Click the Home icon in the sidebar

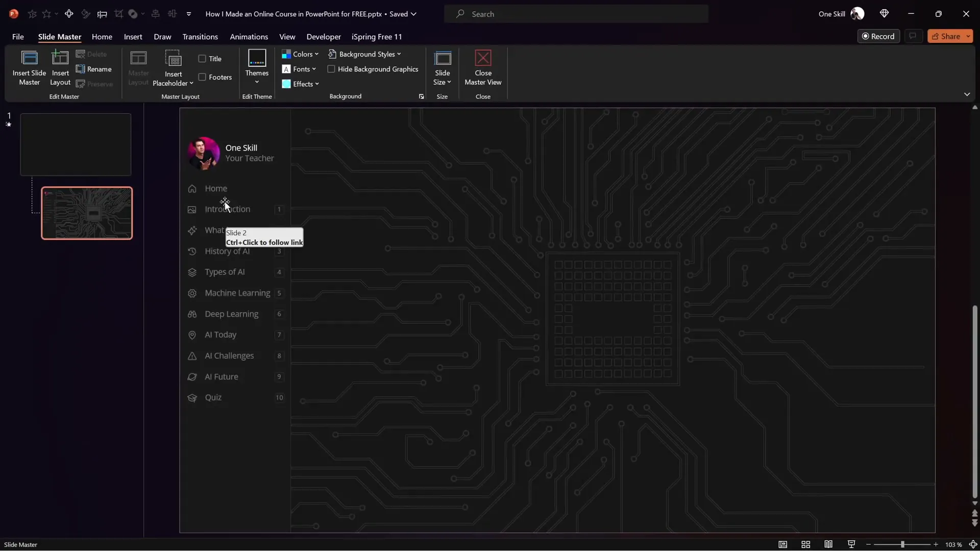(192, 189)
